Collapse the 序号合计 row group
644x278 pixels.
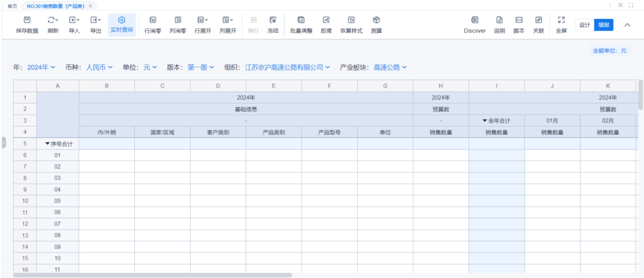click(x=47, y=144)
